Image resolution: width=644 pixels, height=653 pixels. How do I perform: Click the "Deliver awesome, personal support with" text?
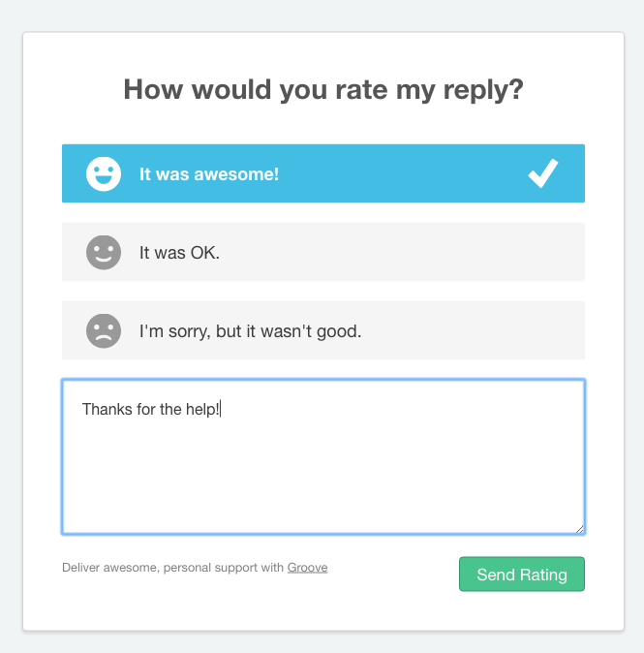(173, 568)
